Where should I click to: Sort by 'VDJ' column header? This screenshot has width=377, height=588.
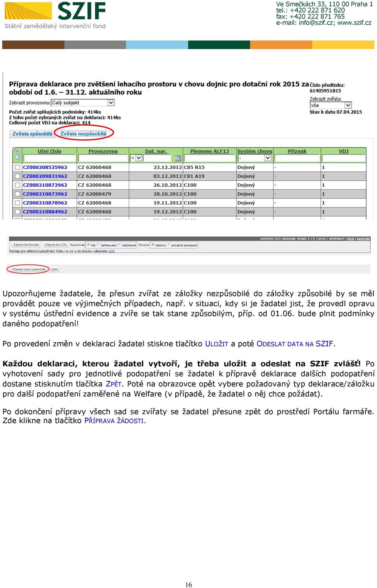(344, 151)
